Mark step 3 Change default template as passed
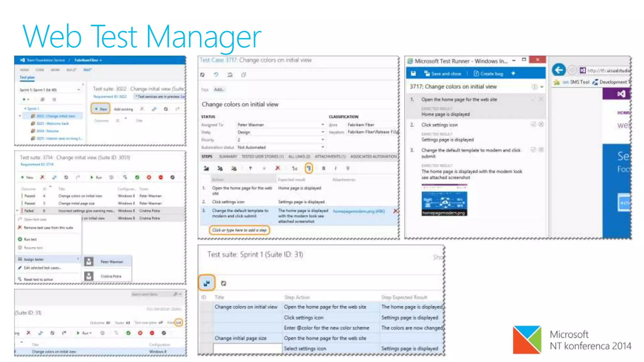The image size is (644, 362). click(534, 150)
